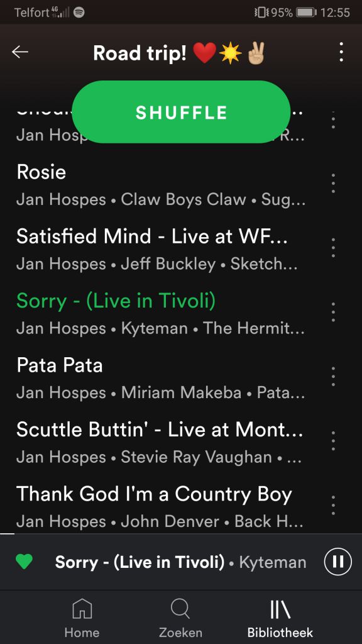Open more options for Thank God I'm a Country Boy
362x644 pixels.
tap(333, 505)
